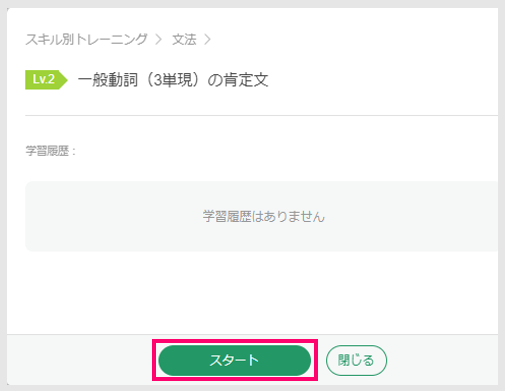Click the footer bar right of 閉じる
505x391 pixels.
pos(443,360)
